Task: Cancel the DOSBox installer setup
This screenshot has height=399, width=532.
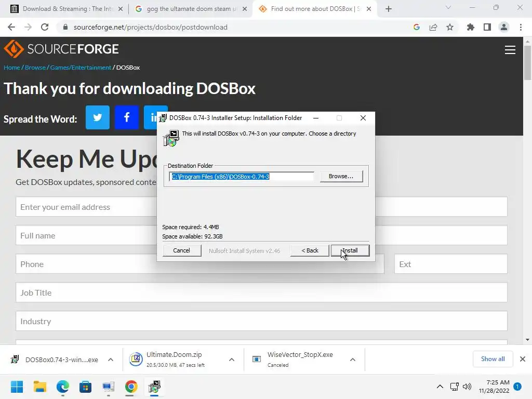Action: pyautogui.click(x=182, y=250)
